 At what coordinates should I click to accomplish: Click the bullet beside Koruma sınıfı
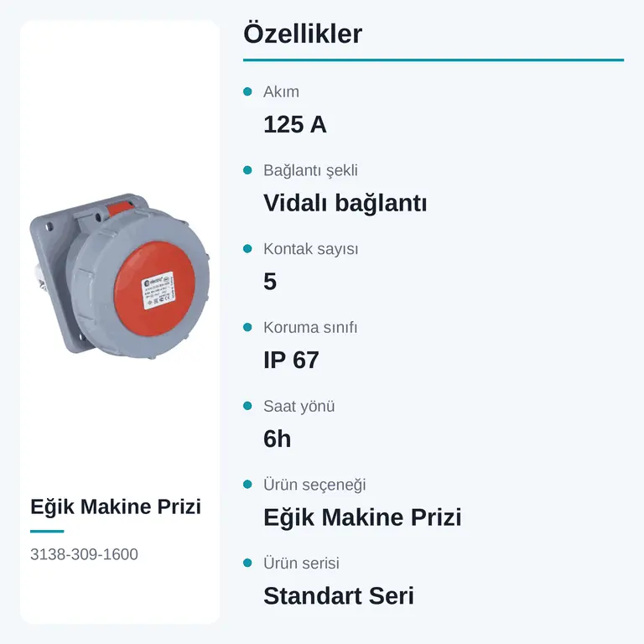[247, 327]
